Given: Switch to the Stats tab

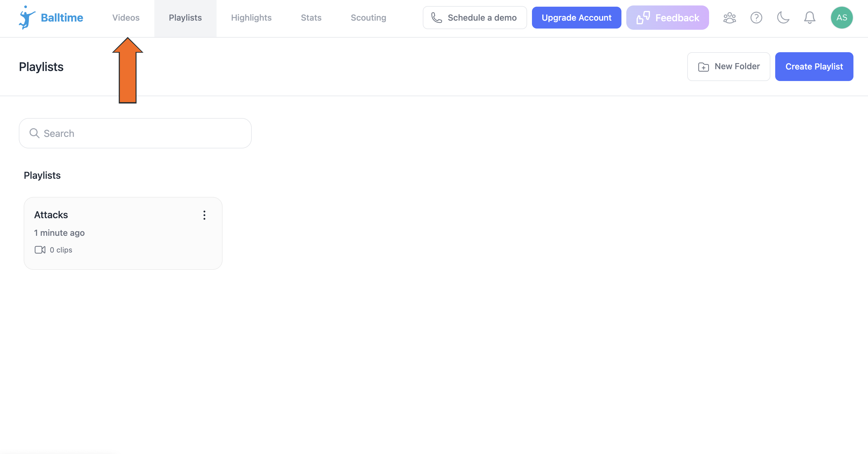Looking at the screenshot, I should (311, 18).
